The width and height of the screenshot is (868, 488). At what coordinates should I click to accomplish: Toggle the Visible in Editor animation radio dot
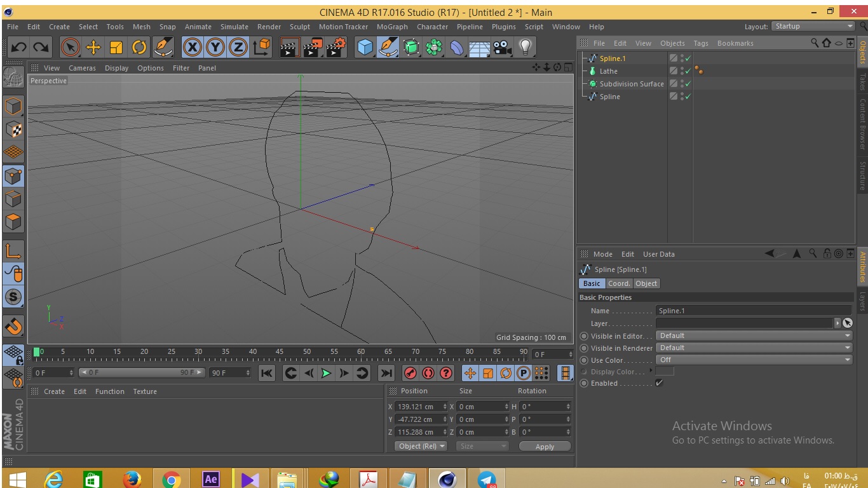[584, 336]
